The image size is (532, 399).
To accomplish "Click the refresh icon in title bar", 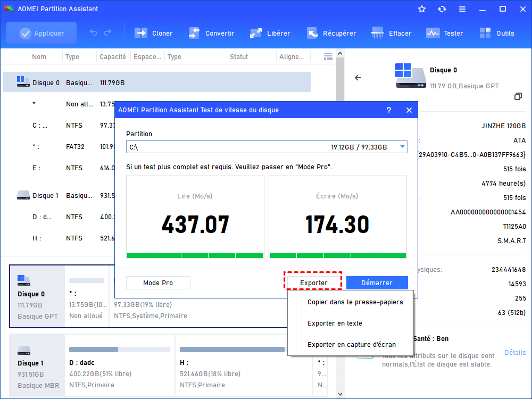I will pos(442,9).
